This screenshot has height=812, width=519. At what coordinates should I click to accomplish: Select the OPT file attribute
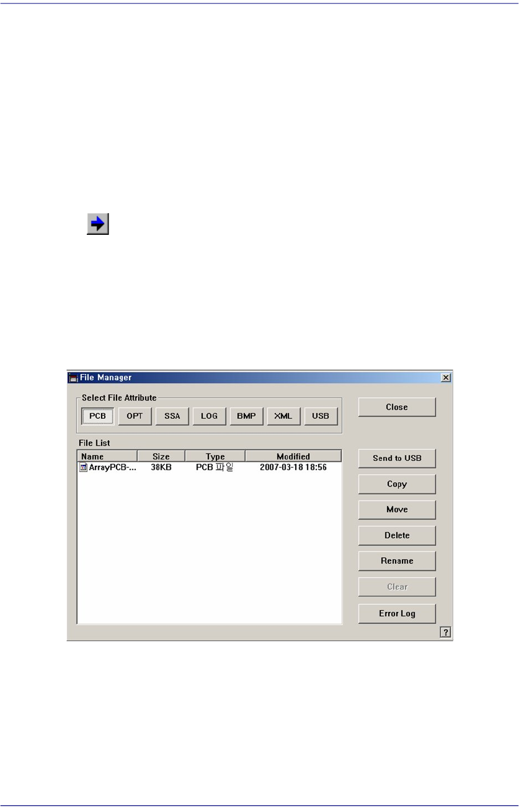pyautogui.click(x=135, y=416)
